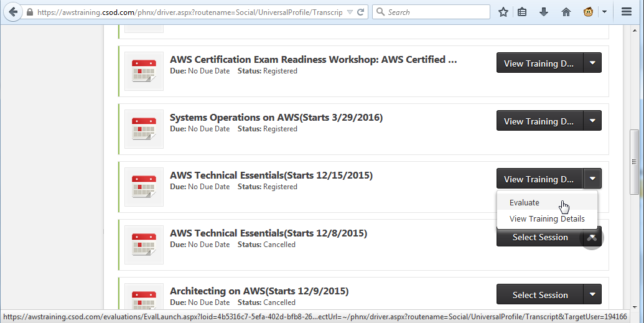The height and width of the screenshot is (323, 644).
Task: Click the vertical scrollbar thumb
Action: 634,162
